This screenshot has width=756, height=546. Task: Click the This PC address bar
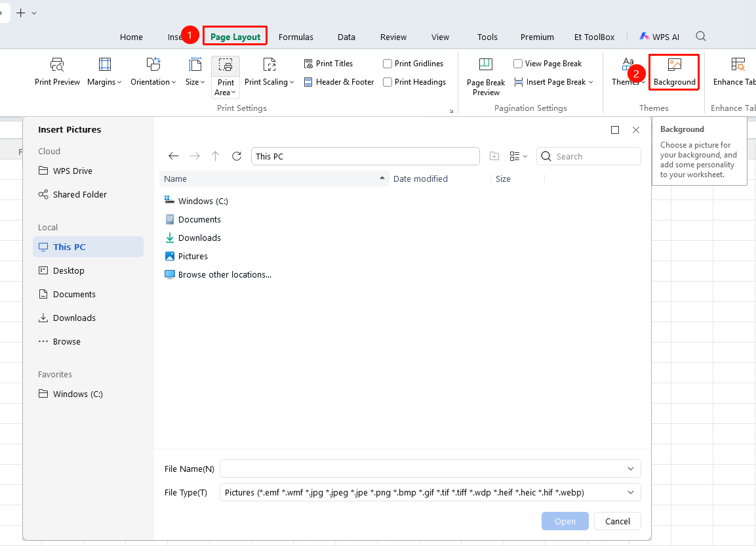coord(365,156)
